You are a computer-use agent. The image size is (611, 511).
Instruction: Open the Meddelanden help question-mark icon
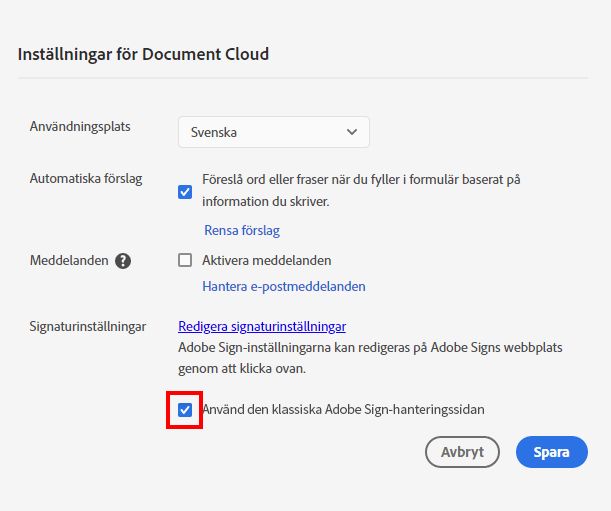coord(123,261)
